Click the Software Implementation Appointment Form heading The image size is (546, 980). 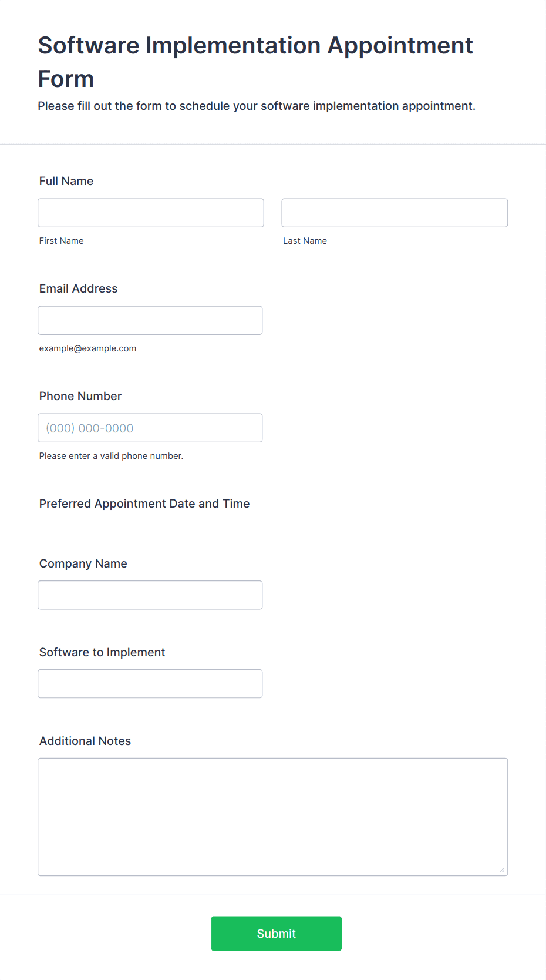pos(255,62)
